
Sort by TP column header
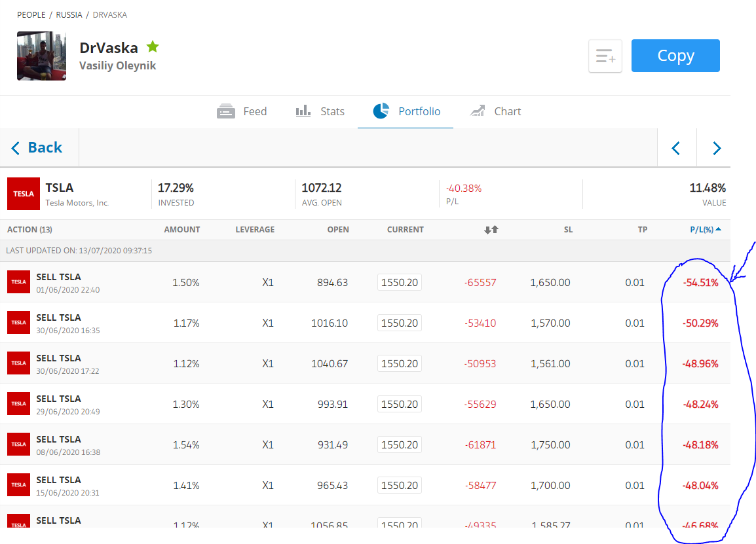642,230
